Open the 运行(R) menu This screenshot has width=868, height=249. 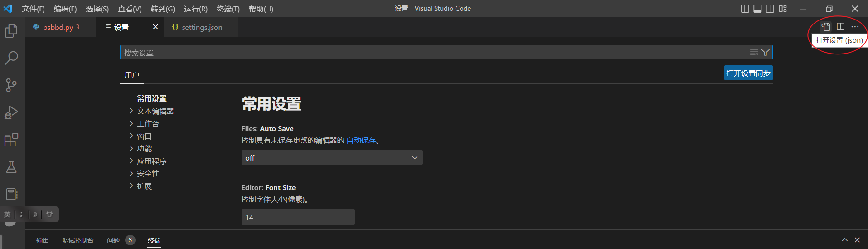tap(196, 9)
